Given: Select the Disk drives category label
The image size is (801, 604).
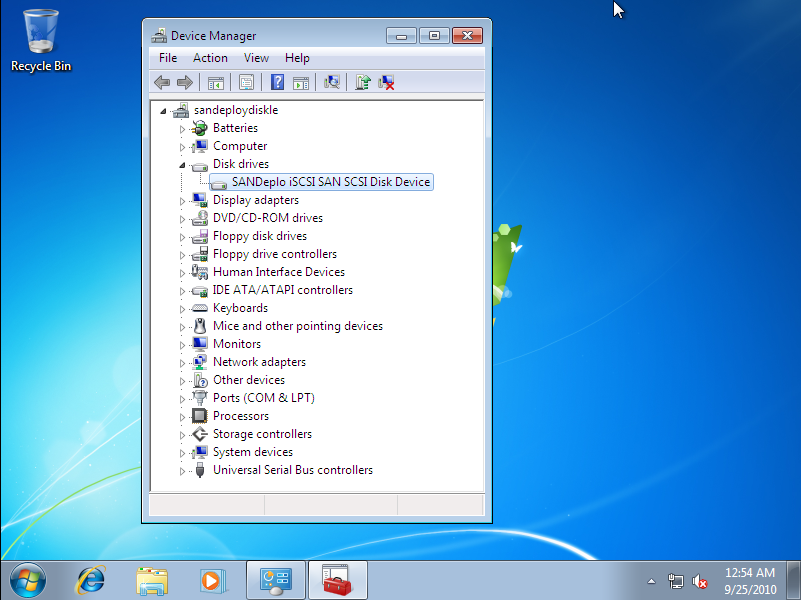Looking at the screenshot, I should (241, 164).
